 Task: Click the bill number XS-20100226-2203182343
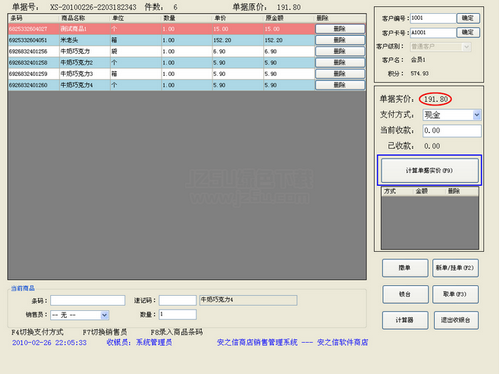pos(93,7)
